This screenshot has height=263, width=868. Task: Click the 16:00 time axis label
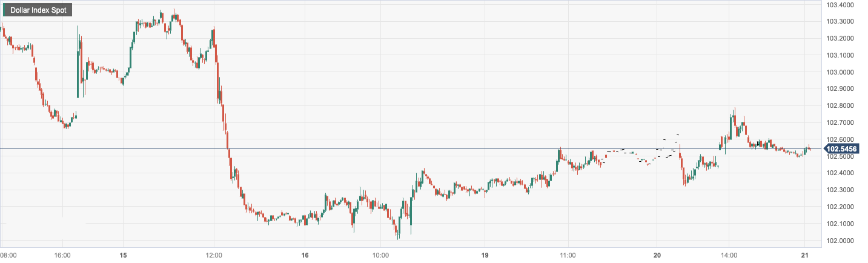coord(63,255)
